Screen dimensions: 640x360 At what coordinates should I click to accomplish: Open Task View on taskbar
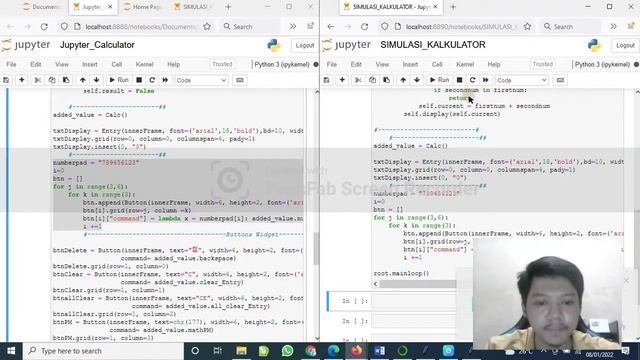click(217, 351)
